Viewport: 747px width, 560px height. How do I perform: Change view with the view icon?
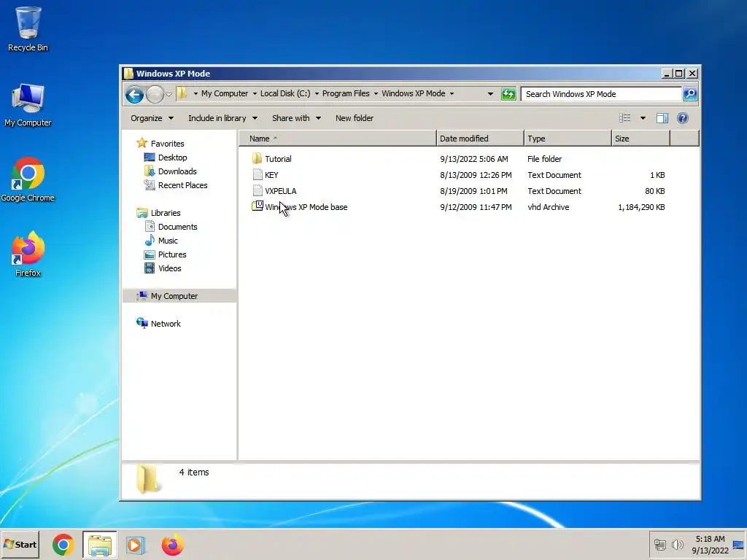pos(624,118)
